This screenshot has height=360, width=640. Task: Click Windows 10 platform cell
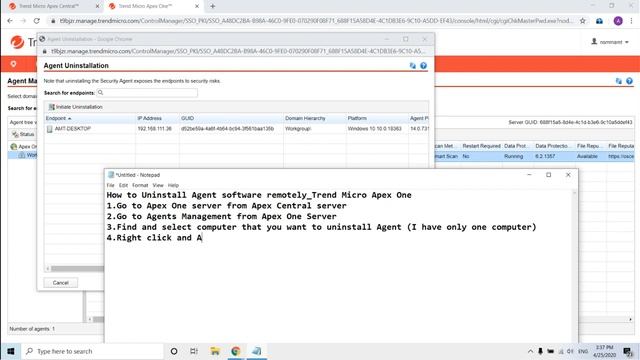[x=375, y=129]
